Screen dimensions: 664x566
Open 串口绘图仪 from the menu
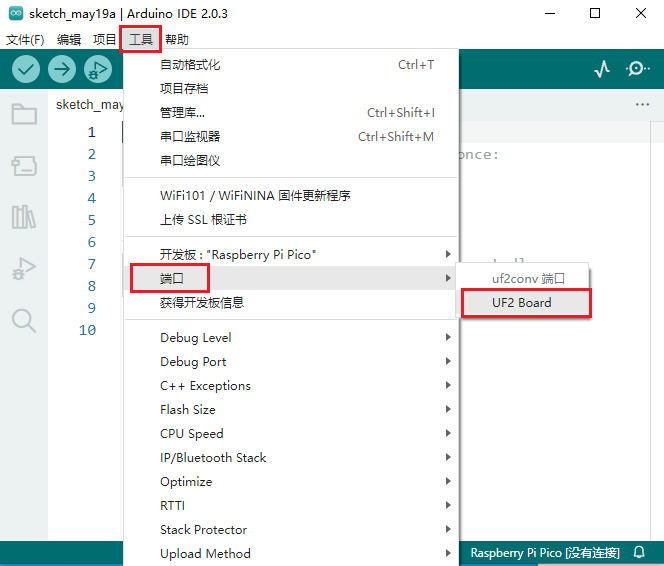pos(291,160)
